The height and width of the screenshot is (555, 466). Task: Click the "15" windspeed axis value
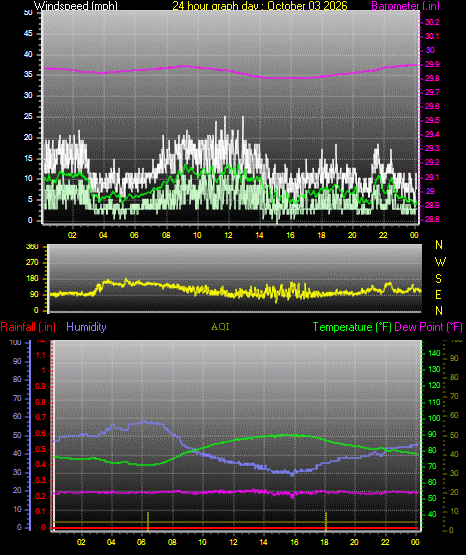pos(28,158)
